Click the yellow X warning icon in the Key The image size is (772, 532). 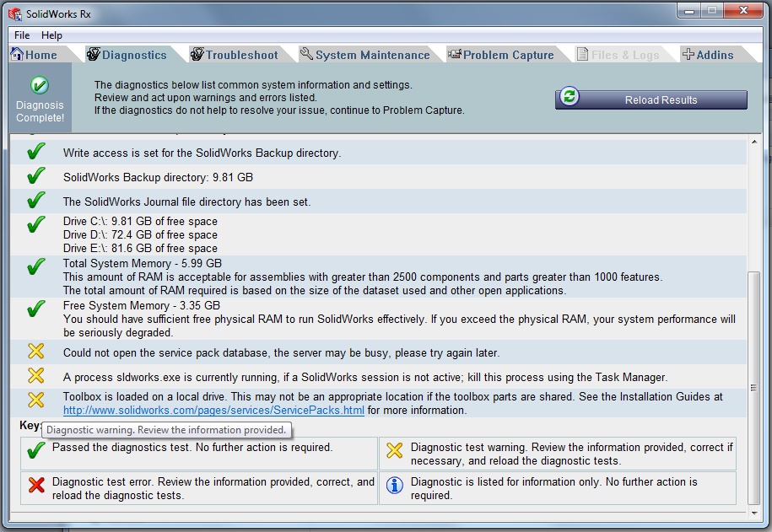tap(394, 450)
